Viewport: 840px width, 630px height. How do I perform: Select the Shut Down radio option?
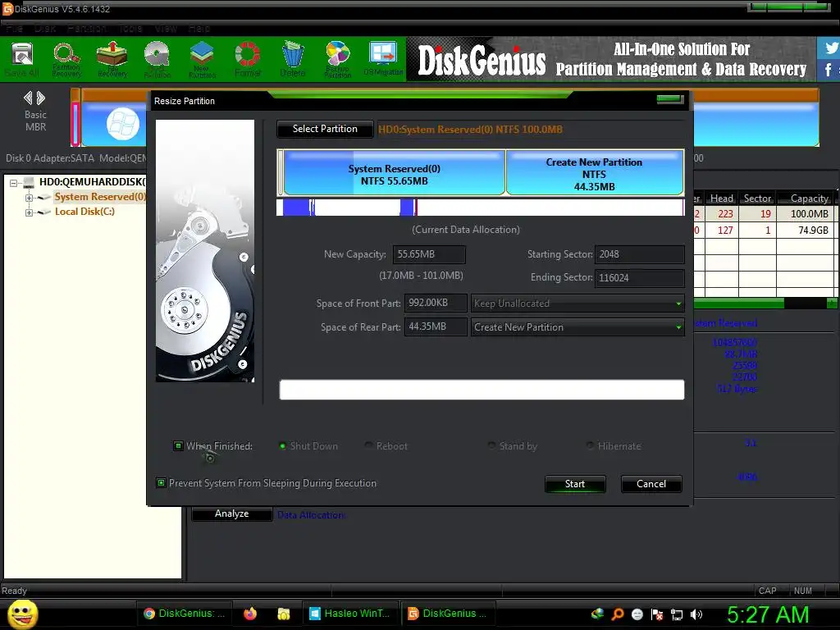pos(282,445)
